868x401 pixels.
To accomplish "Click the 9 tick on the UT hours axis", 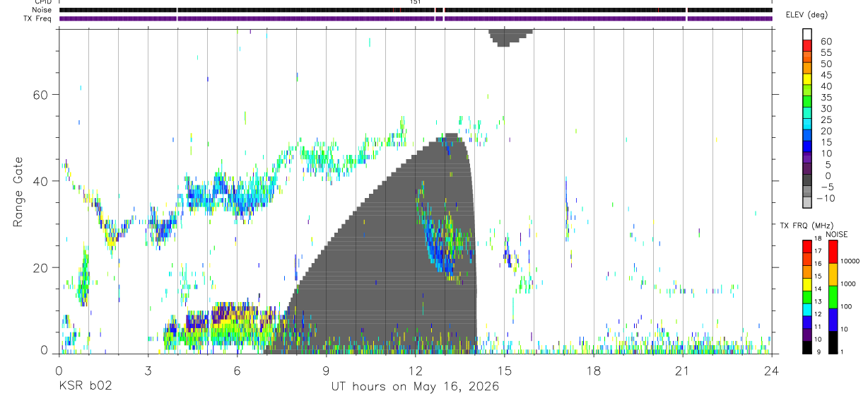I will pyautogui.click(x=326, y=370).
